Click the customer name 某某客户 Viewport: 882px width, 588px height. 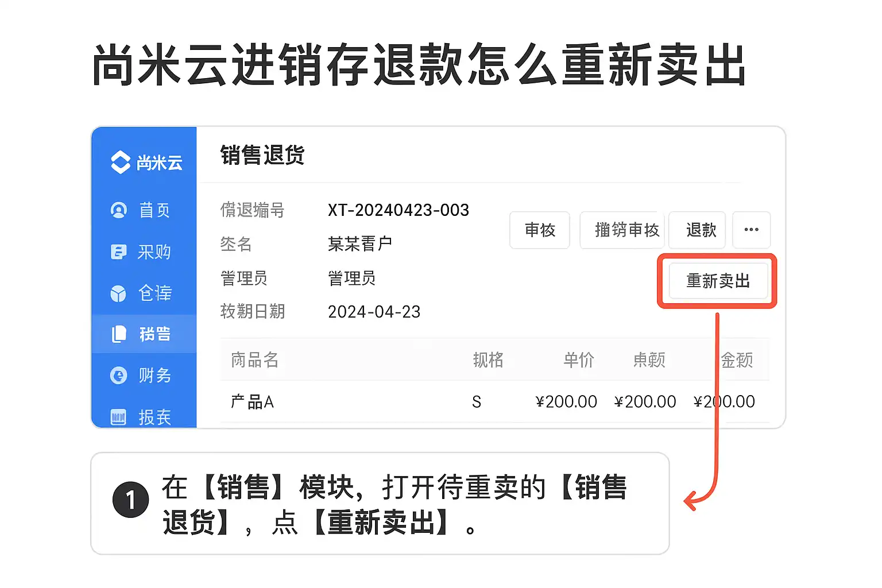pyautogui.click(x=360, y=244)
